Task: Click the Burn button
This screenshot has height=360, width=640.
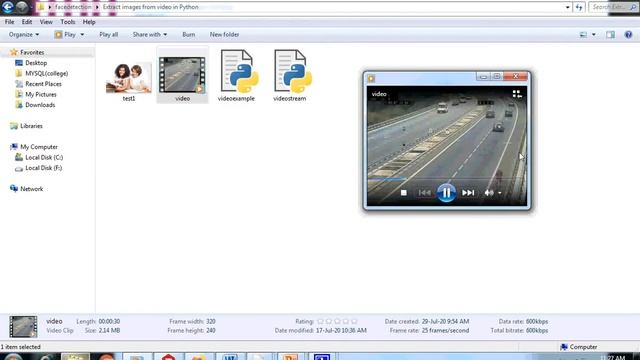Action: (x=189, y=35)
